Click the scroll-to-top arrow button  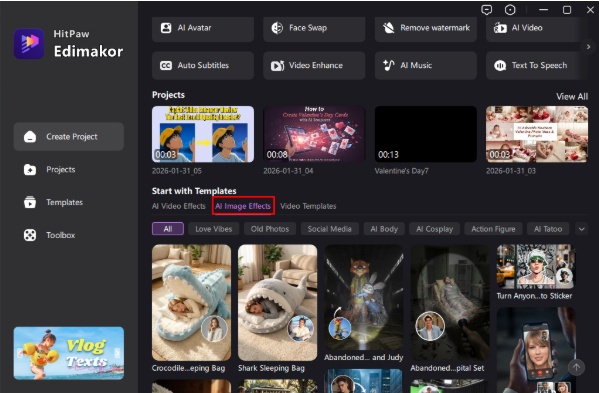pyautogui.click(x=576, y=367)
